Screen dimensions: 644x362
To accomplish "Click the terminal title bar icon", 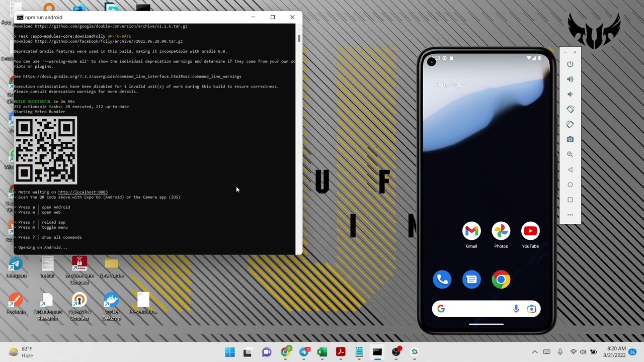I will 20,17.
